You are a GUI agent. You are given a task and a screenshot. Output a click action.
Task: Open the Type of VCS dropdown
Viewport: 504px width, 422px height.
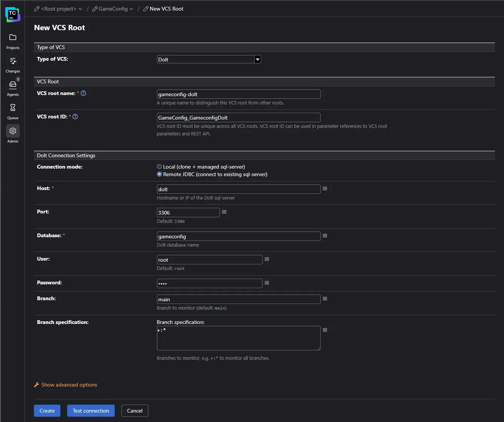point(209,59)
